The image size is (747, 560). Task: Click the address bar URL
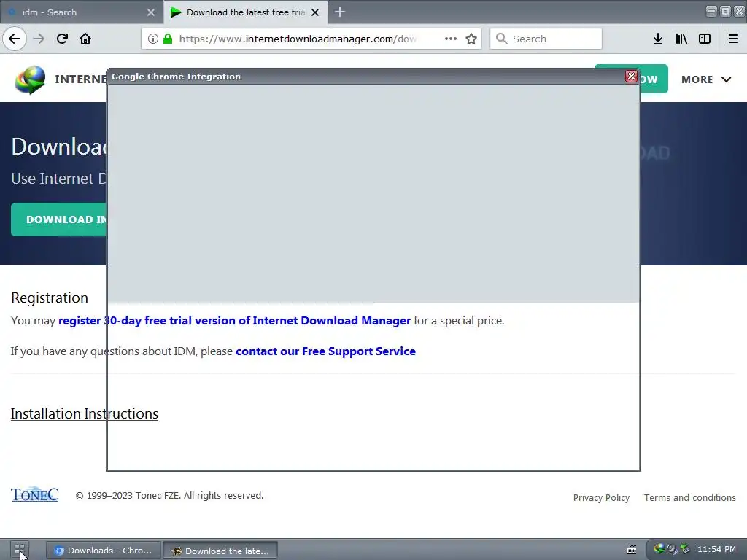click(298, 39)
